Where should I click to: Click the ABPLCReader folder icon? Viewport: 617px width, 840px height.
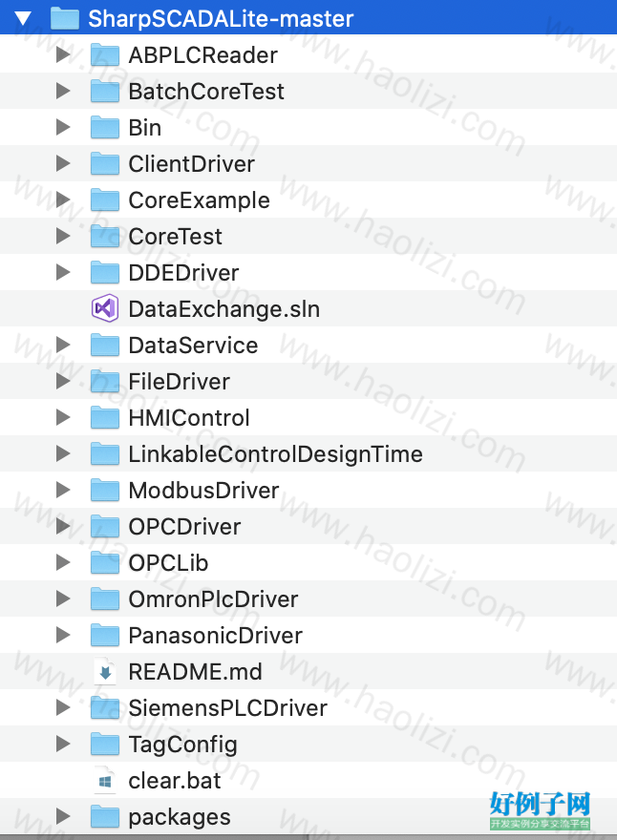[105, 54]
